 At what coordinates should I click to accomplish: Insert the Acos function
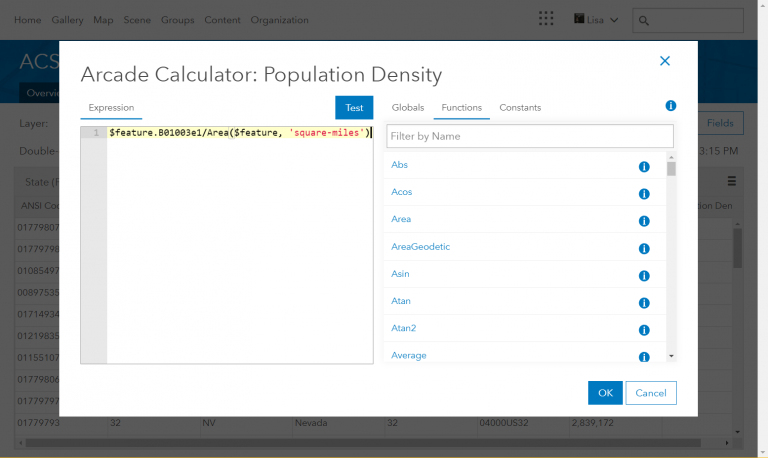pos(402,192)
